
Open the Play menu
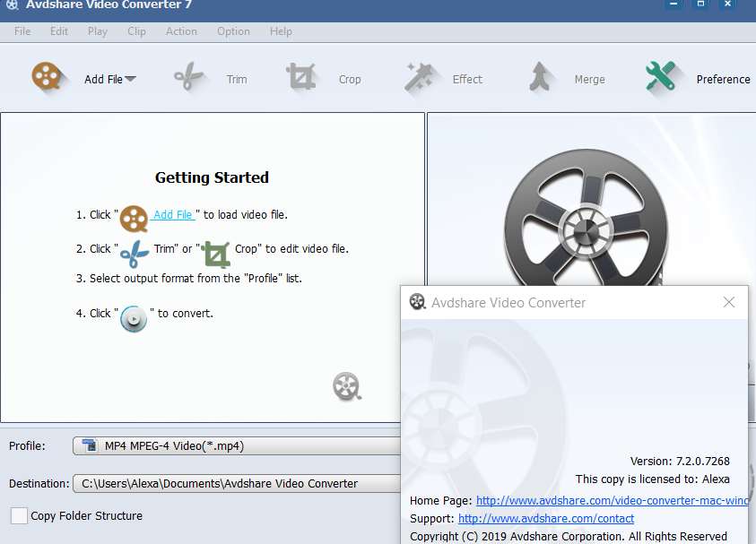pyautogui.click(x=98, y=31)
